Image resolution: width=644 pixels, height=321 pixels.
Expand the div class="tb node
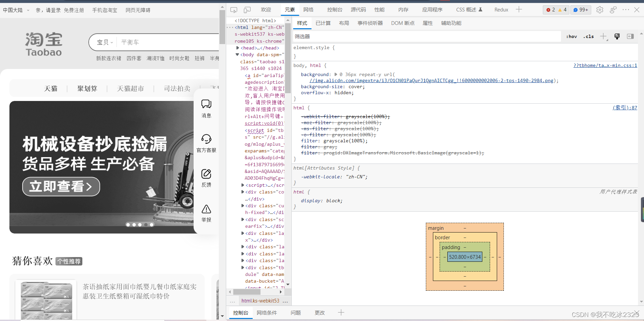pos(243,267)
